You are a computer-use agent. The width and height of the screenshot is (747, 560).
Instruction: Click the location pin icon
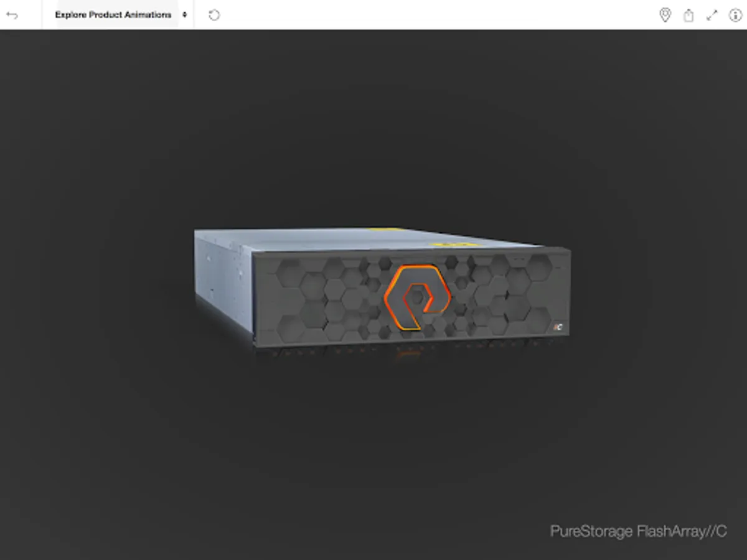665,15
